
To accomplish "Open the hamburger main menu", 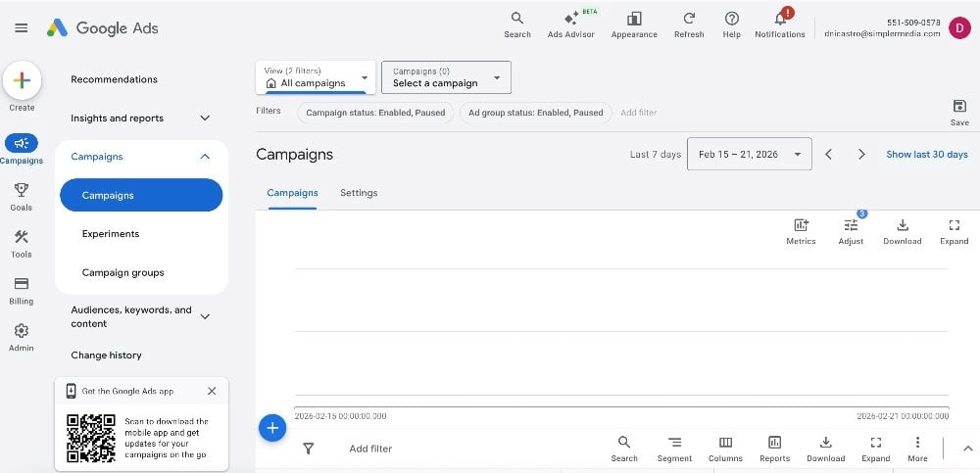I will click(22, 27).
